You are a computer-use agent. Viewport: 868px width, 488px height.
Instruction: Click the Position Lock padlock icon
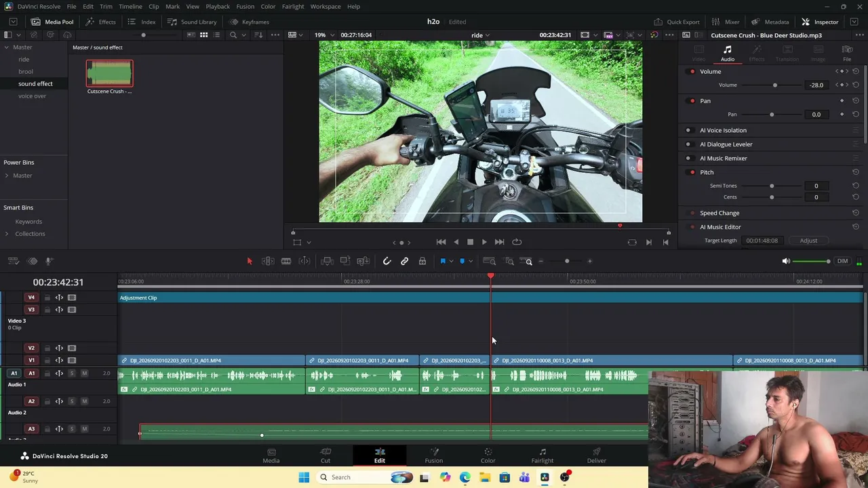click(x=422, y=261)
